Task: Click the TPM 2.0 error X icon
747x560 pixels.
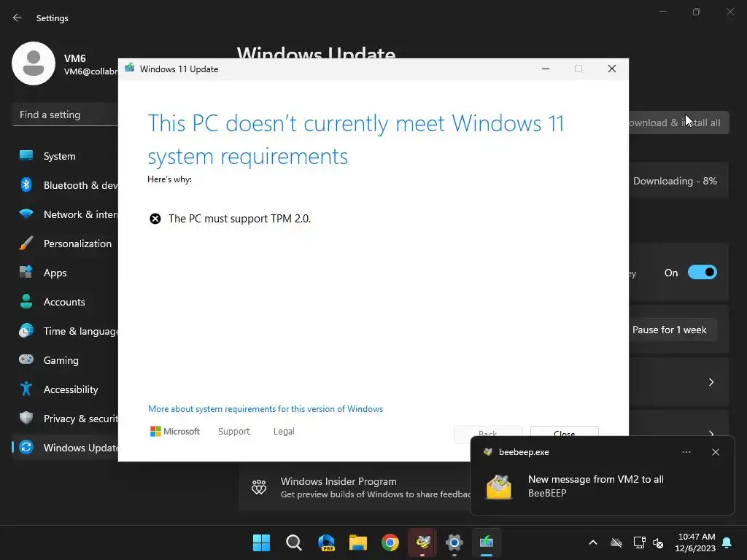Action: [155, 219]
